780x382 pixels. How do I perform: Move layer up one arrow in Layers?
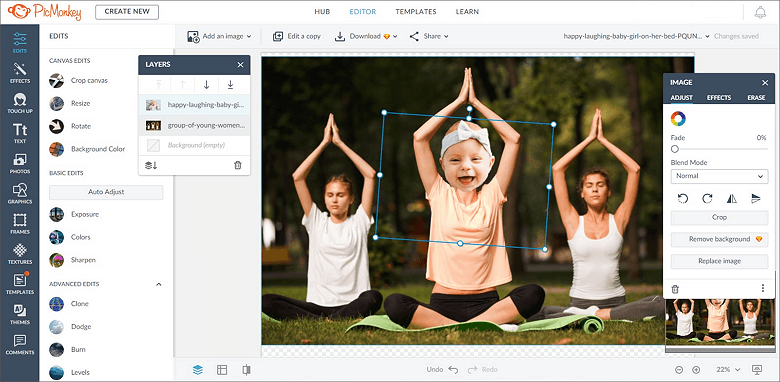(182, 85)
